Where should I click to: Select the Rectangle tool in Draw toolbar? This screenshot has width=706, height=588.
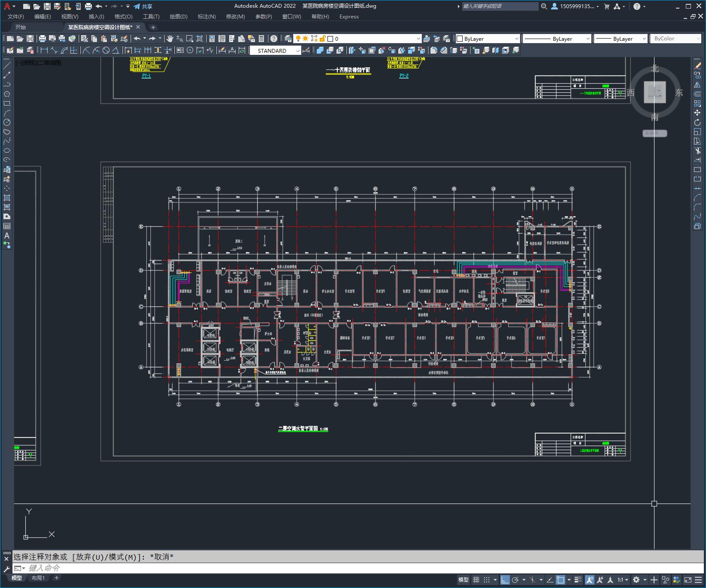tap(7, 103)
